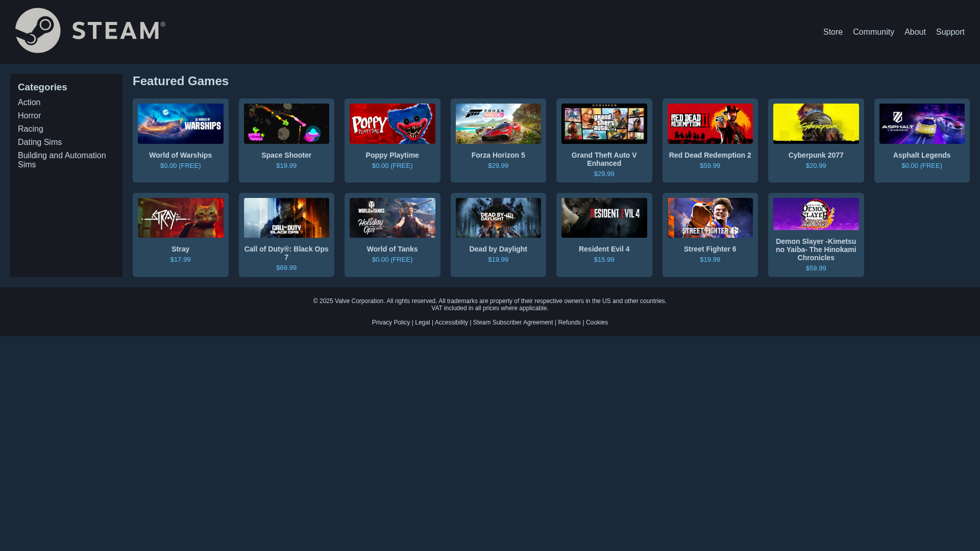Viewport: 980px width, 551px height.
Task: Open the Call of Duty Black Ops 7 thumbnail
Action: (x=286, y=218)
